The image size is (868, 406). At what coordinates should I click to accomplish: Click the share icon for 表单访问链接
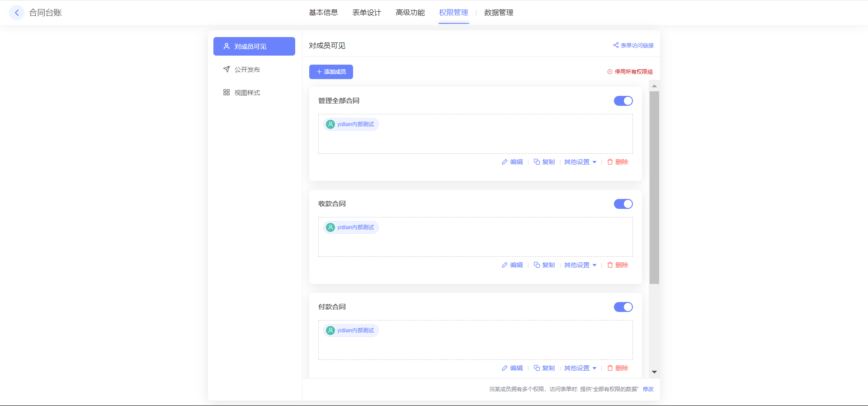click(616, 45)
